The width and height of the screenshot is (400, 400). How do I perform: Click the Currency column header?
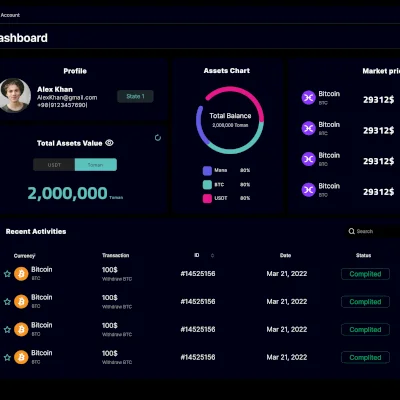(x=24, y=256)
